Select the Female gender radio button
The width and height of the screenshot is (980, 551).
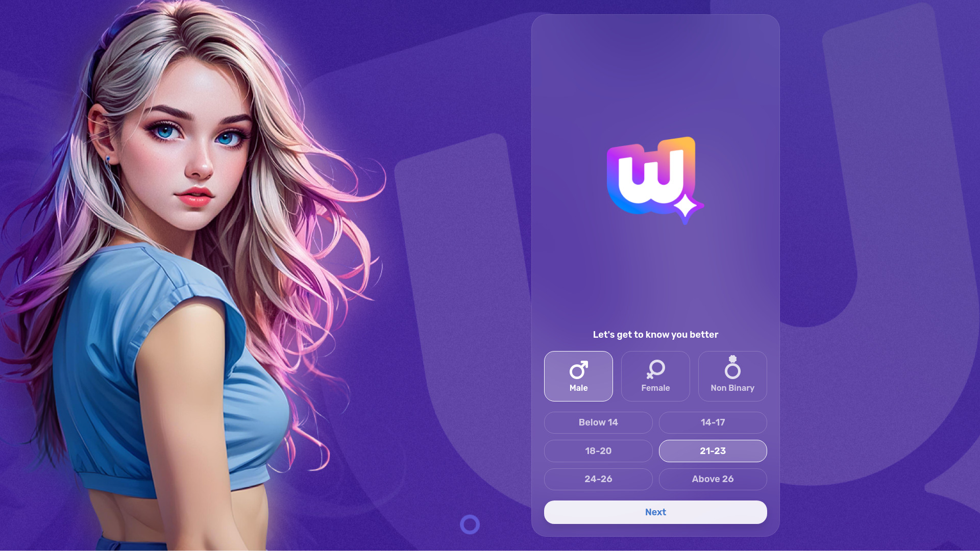[655, 376]
